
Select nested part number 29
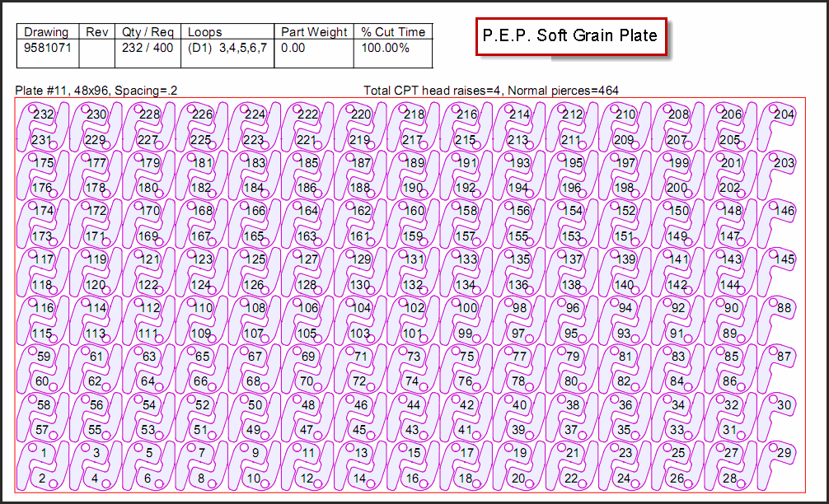point(784,453)
